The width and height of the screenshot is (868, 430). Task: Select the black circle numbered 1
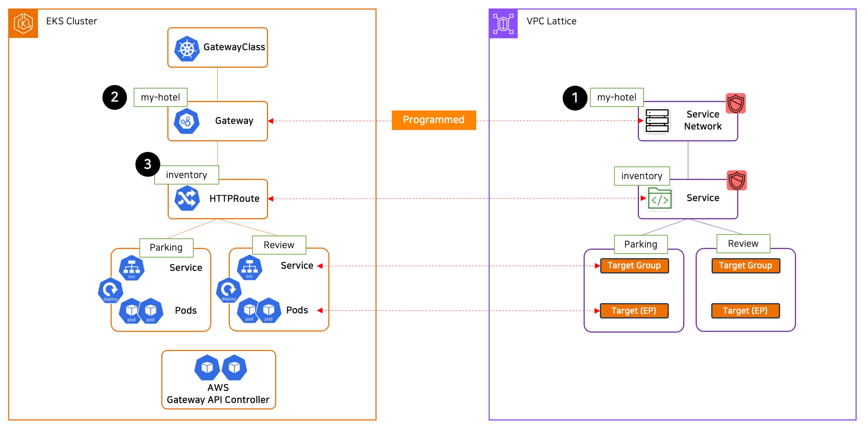(x=575, y=98)
